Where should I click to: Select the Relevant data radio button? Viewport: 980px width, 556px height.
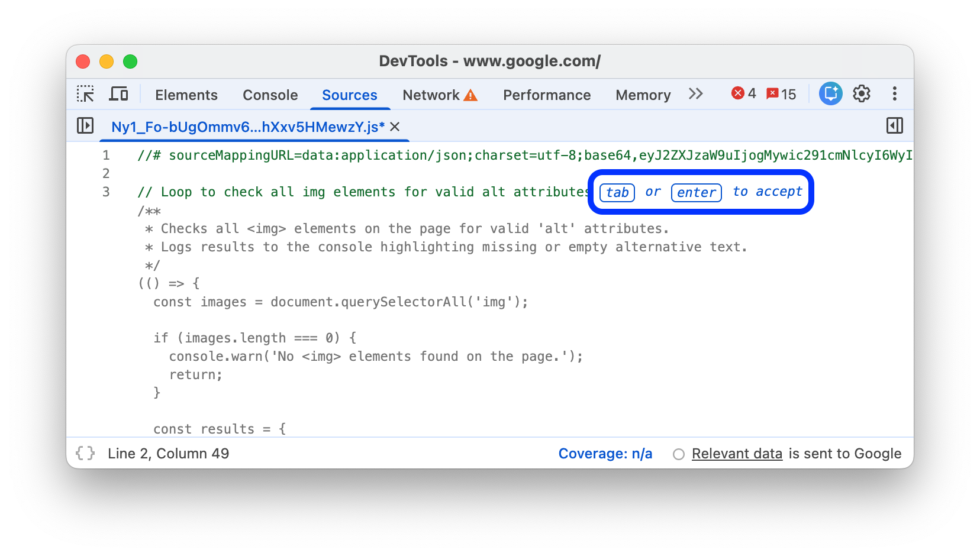679,454
